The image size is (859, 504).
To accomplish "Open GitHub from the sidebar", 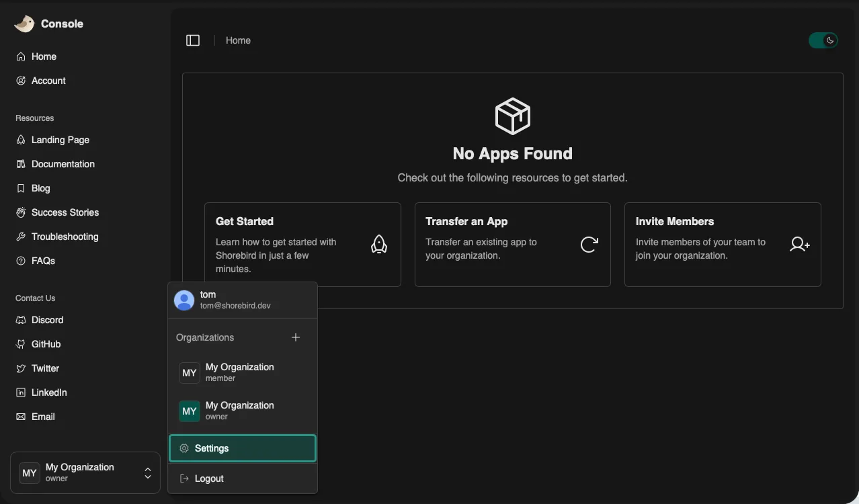I will pyautogui.click(x=46, y=344).
